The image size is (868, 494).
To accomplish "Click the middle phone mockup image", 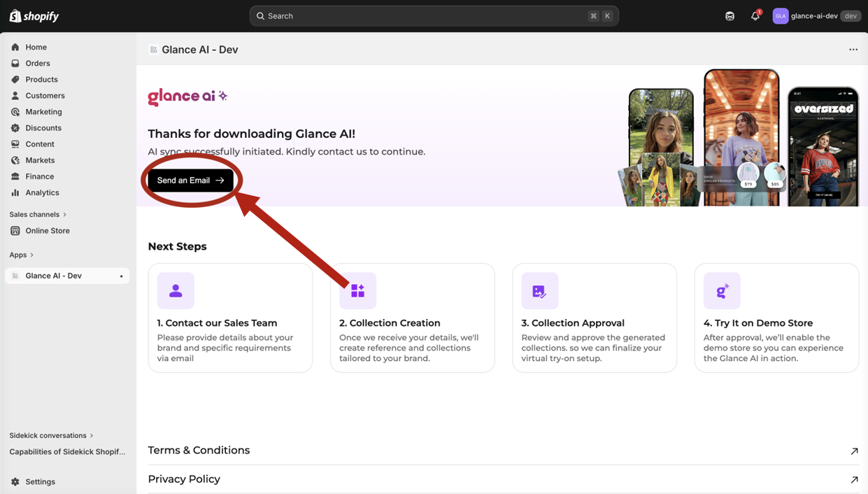I will (741, 138).
